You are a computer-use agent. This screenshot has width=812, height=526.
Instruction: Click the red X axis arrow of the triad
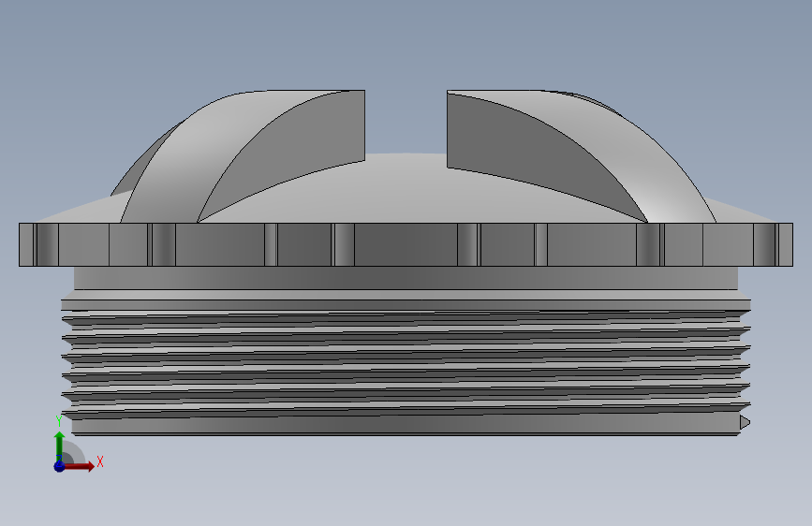(80, 466)
